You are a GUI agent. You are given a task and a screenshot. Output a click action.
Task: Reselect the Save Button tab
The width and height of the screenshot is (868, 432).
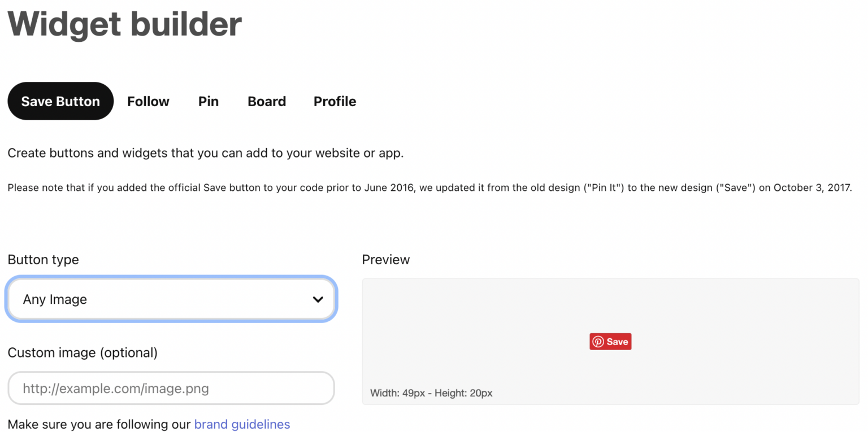click(60, 101)
